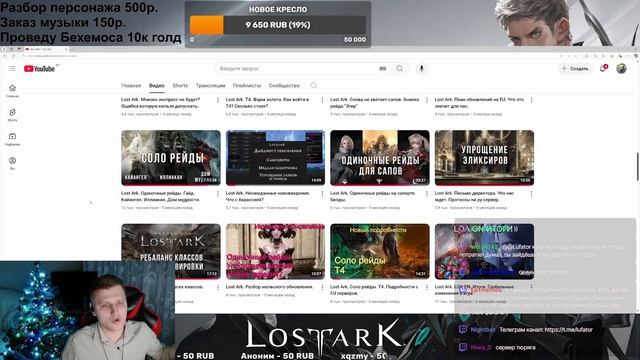Image resolution: width=640 pixels, height=360 pixels.
Task: Click the channel tab search magnifier
Action: click(x=313, y=85)
